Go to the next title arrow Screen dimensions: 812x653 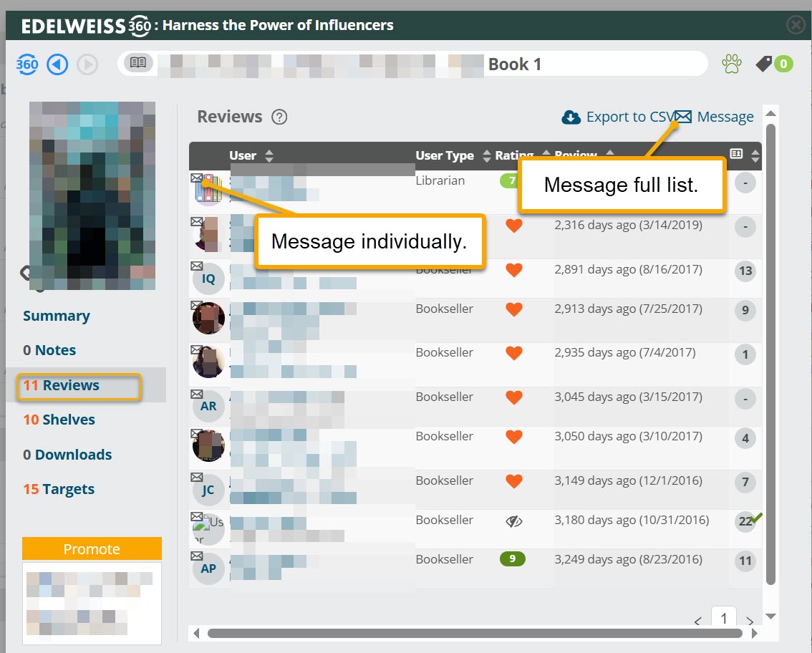(x=87, y=64)
